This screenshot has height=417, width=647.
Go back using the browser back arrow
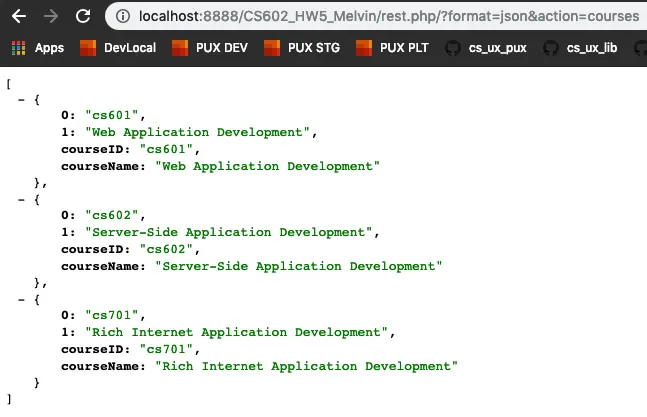coord(19,16)
